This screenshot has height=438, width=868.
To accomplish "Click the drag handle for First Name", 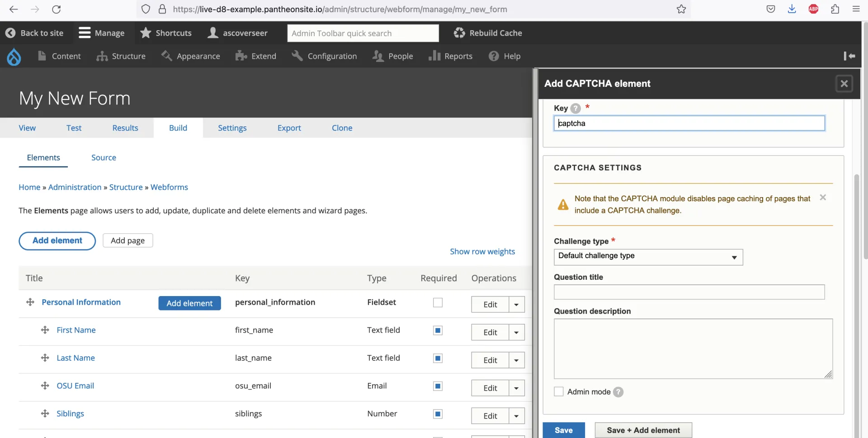I will [x=45, y=330].
